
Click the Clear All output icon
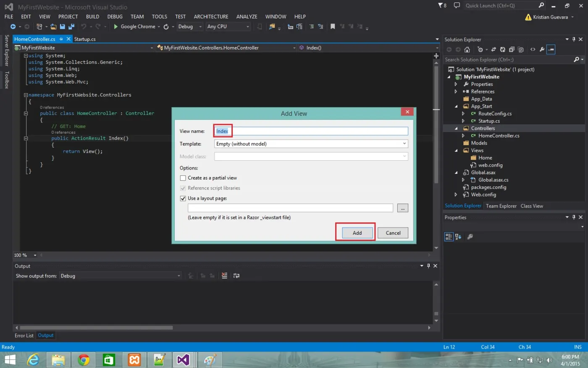tap(224, 276)
